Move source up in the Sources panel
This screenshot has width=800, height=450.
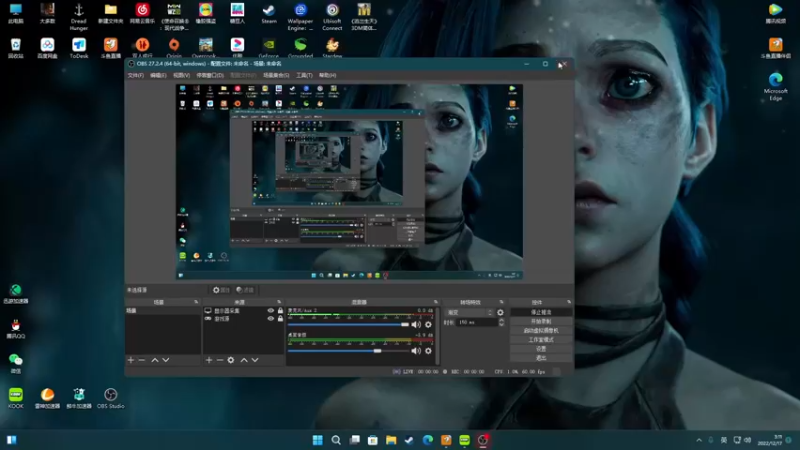[244, 360]
